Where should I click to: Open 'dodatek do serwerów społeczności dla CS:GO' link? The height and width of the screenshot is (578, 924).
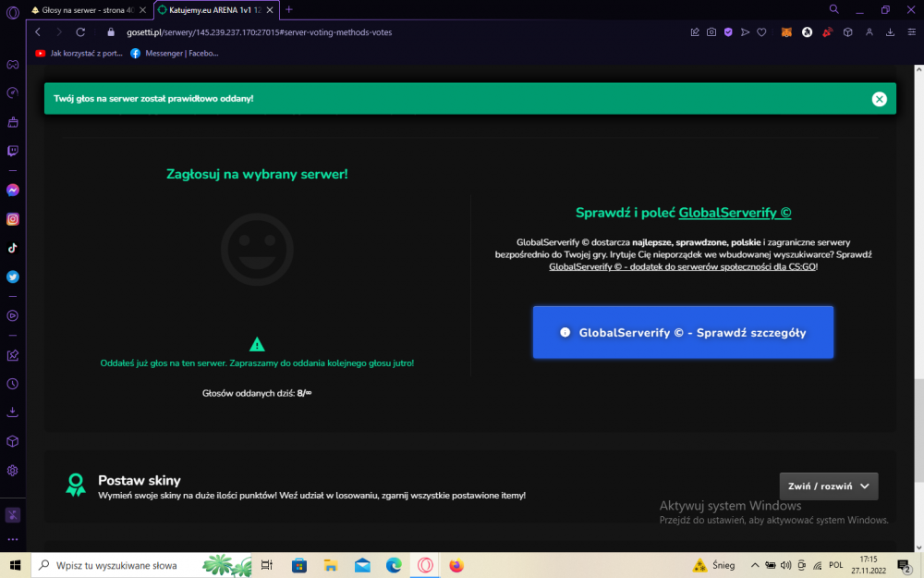pyautogui.click(x=683, y=266)
